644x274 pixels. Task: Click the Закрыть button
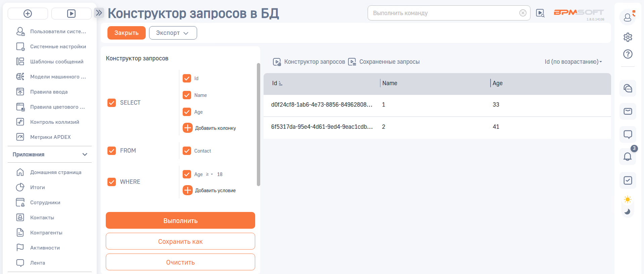tap(127, 33)
